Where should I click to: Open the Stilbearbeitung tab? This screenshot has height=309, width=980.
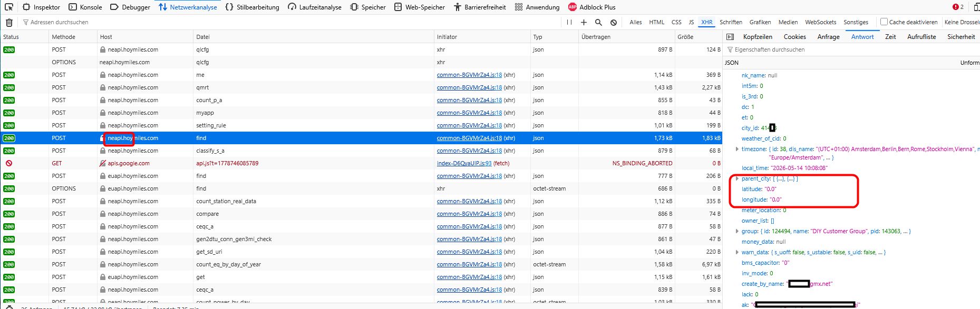252,7
